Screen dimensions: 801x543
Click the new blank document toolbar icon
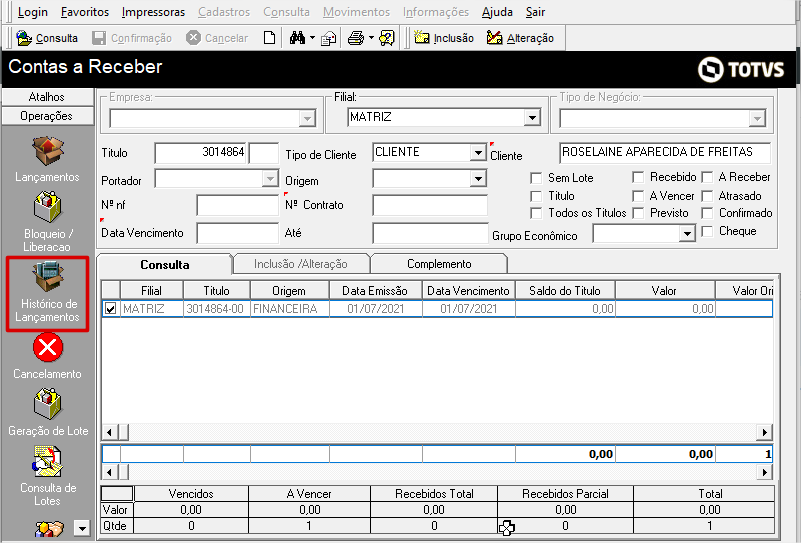[x=269, y=38]
